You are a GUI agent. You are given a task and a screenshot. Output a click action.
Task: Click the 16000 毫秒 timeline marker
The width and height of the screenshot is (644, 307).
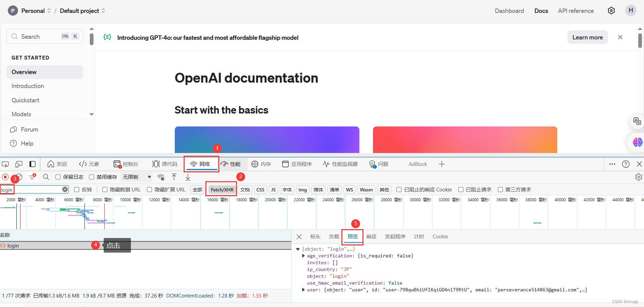[x=217, y=200]
